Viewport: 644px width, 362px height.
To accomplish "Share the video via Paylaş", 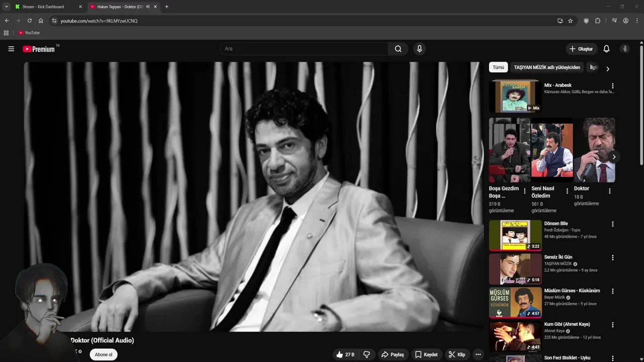I will point(392,354).
